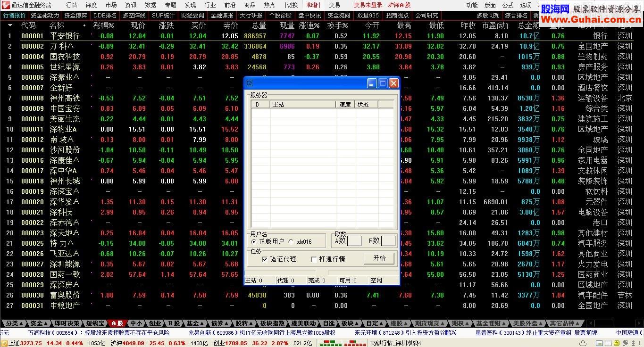Select the tdx016 radio button
This screenshot has width=644, height=347.
coord(291,242)
